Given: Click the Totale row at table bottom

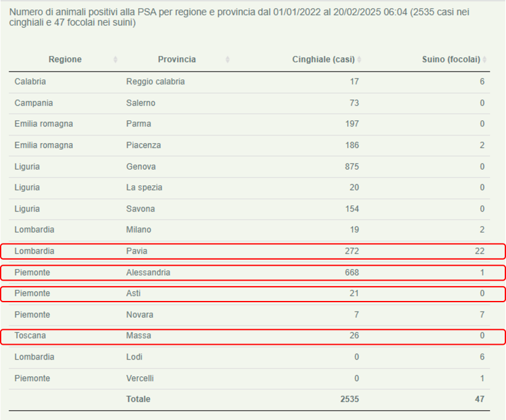Looking at the screenshot, I should [253, 398].
